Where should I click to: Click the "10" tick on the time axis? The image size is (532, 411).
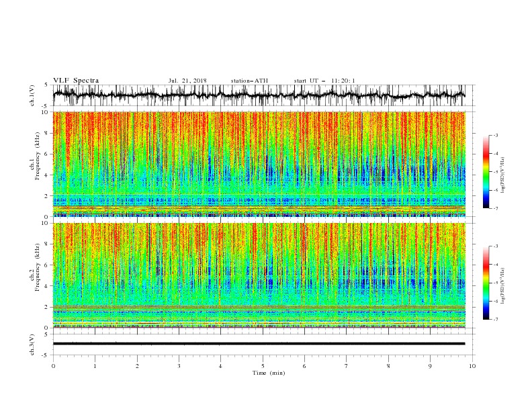pos(472,366)
